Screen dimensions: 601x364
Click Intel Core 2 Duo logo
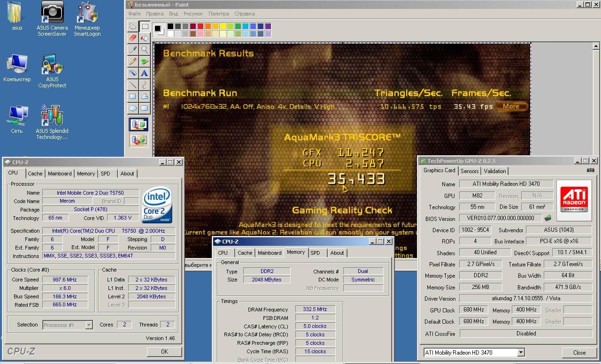[x=157, y=205]
